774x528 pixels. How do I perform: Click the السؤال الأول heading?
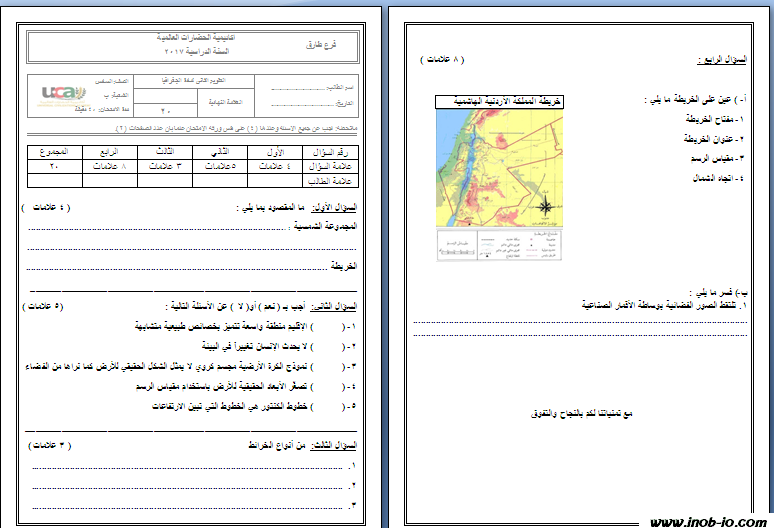point(335,207)
